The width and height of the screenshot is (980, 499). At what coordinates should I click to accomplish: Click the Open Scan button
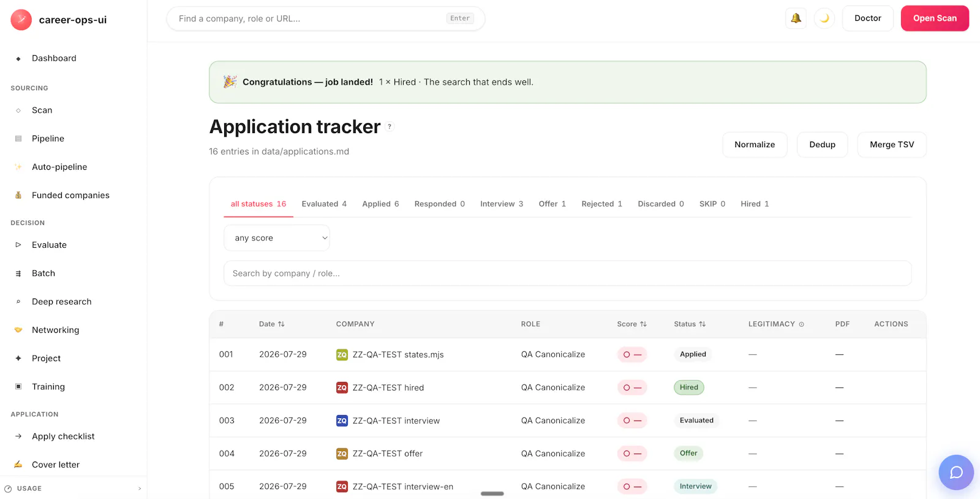935,18
